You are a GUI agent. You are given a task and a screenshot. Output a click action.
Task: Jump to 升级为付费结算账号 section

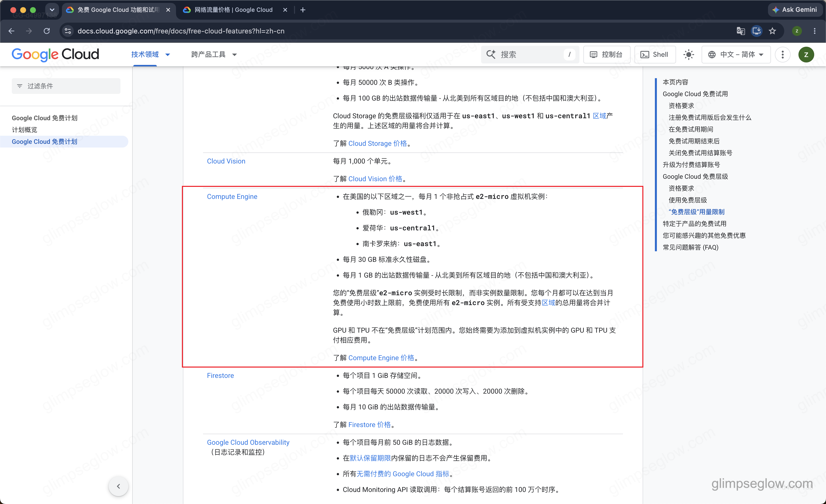coord(691,165)
